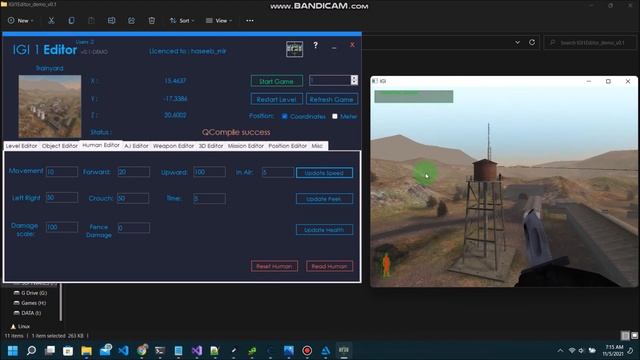Switch to the A.I Editor tab
This screenshot has height=360, width=640.
pos(136,146)
